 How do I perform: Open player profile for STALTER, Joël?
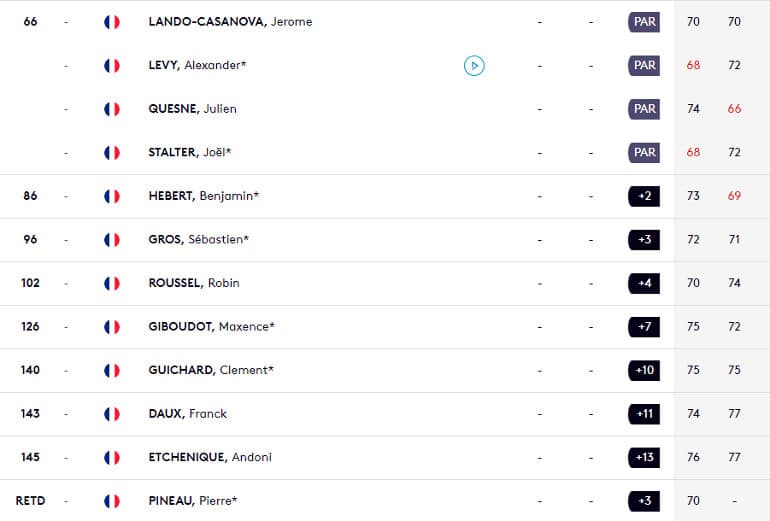(190, 152)
